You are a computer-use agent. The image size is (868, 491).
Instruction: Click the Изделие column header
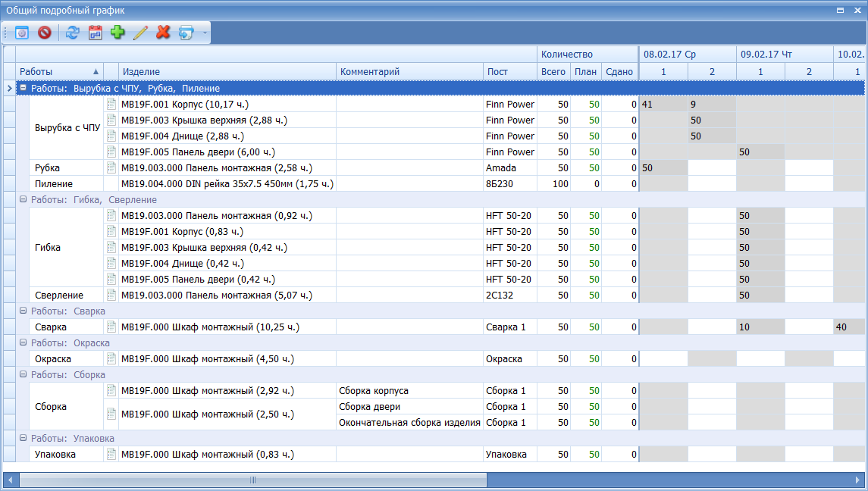coord(226,72)
